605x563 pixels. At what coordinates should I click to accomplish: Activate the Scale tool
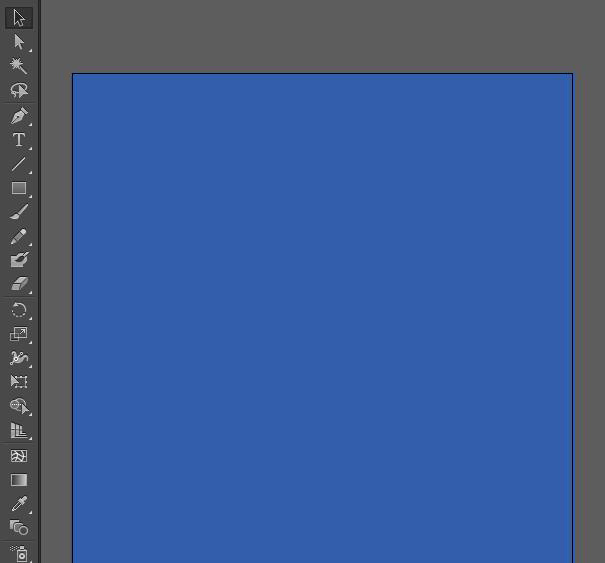19,334
